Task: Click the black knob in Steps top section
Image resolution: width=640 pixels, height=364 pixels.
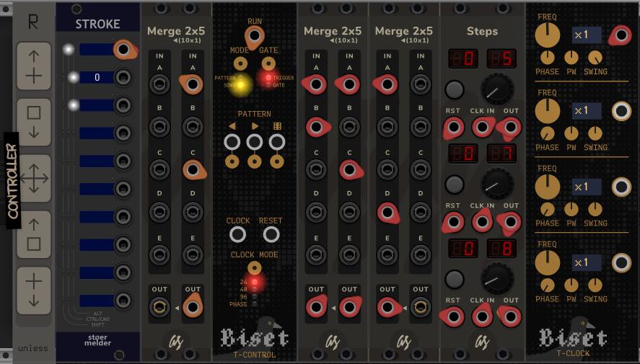Action: click(x=497, y=89)
